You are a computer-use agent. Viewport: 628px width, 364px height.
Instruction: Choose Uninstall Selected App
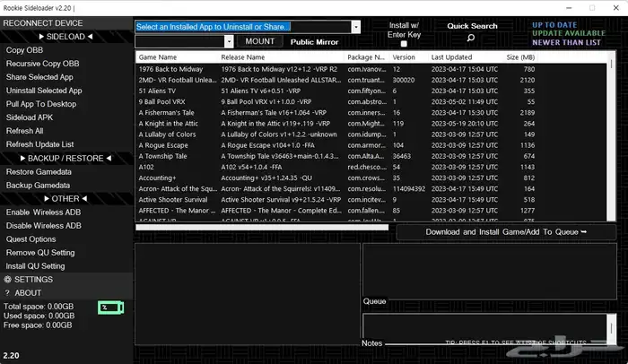coord(44,91)
